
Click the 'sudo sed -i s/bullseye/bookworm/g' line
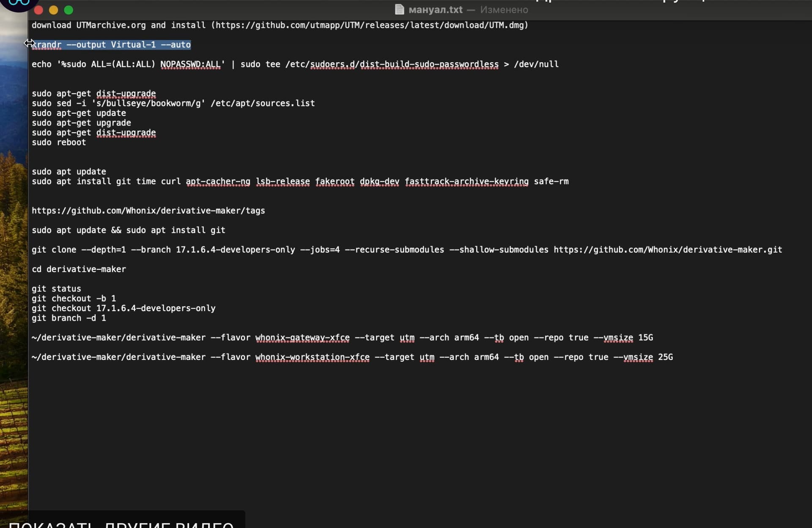(173, 103)
